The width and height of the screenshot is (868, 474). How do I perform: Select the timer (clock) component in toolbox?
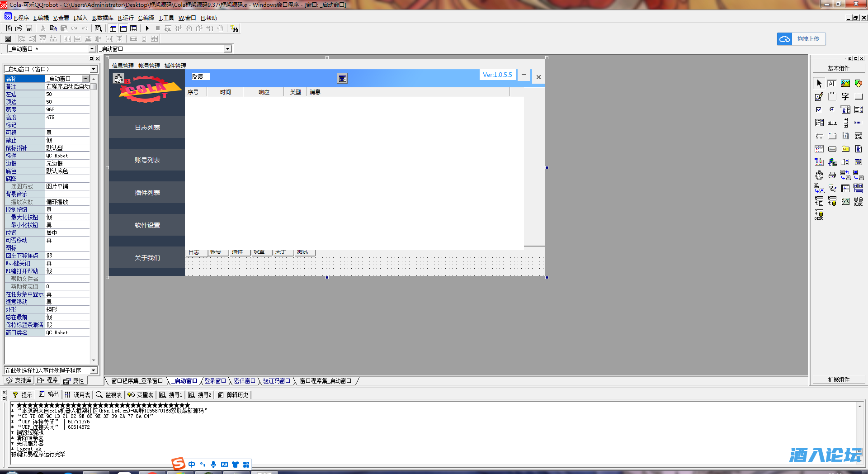[x=819, y=175]
